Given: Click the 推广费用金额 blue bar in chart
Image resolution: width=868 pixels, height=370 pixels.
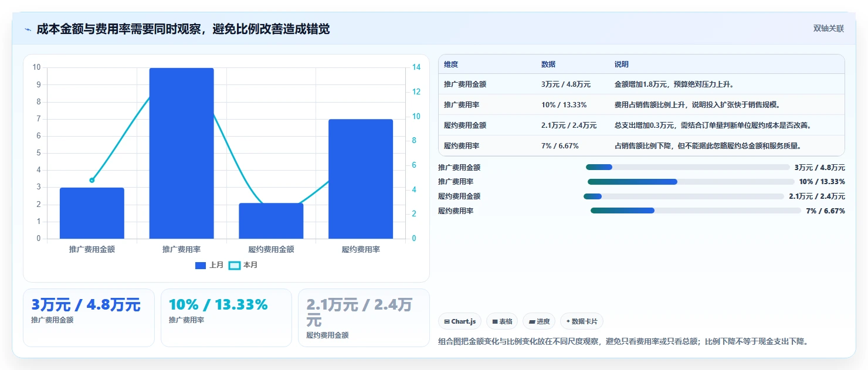Looking at the screenshot, I should (92, 213).
